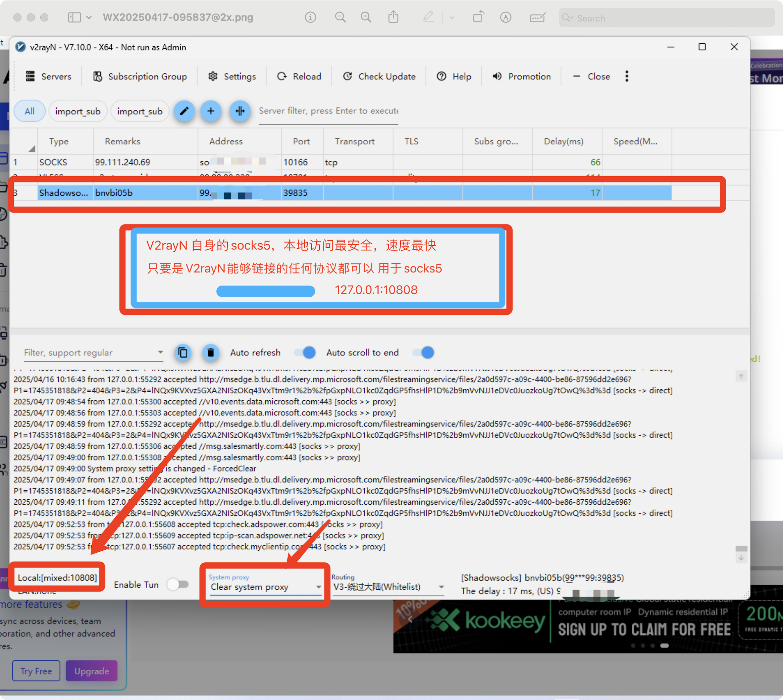Click the Server filter input field
This screenshot has height=700, width=783.
(x=328, y=111)
